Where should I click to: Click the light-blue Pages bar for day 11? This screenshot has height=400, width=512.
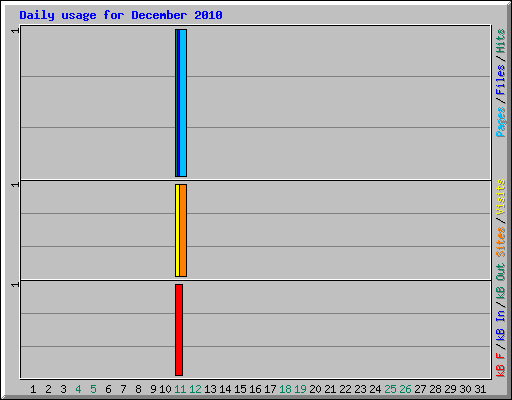(x=183, y=103)
